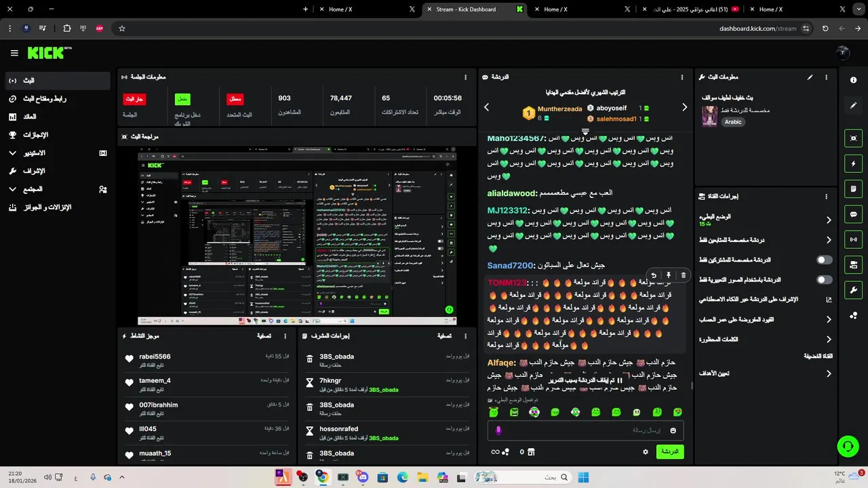Click the taskbar search box
Viewport: 868px width, 488px height.
(x=522, y=477)
